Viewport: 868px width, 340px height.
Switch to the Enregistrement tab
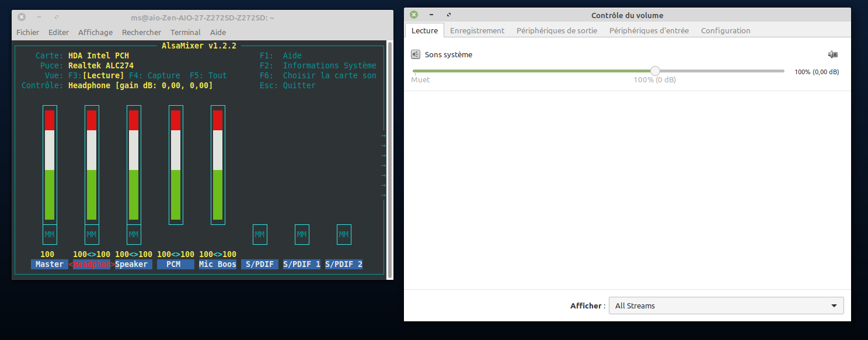click(x=477, y=30)
